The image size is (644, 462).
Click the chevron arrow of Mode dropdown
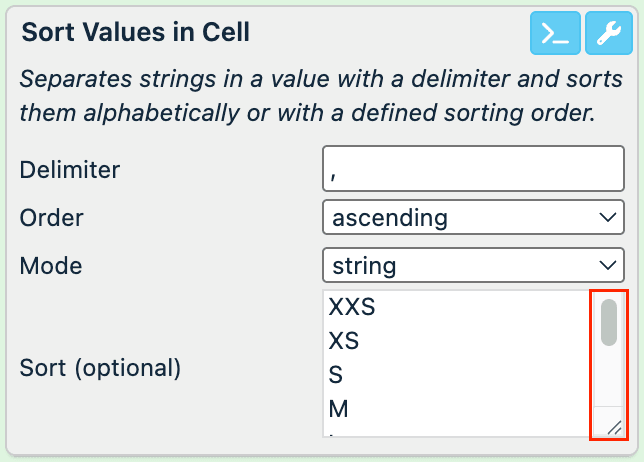606,266
